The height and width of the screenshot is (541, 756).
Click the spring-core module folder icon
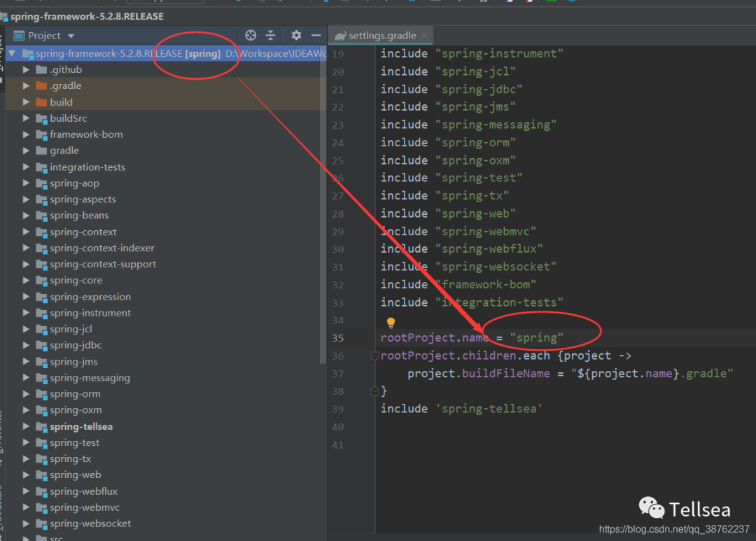41,281
